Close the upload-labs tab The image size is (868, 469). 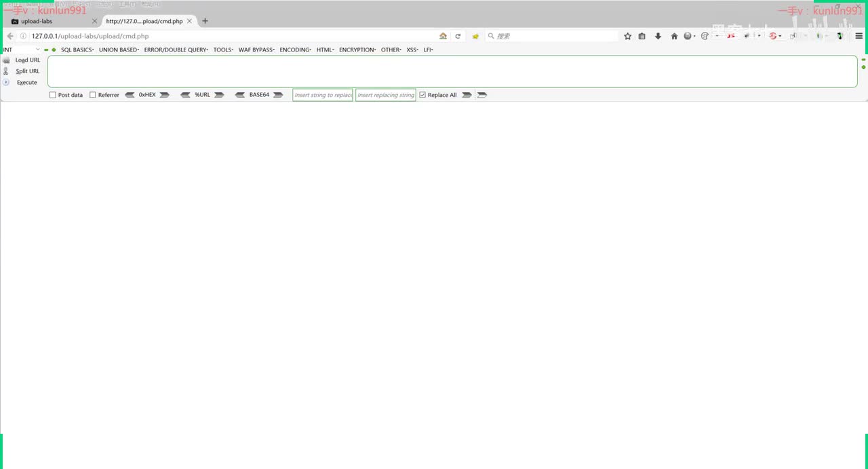[94, 21]
